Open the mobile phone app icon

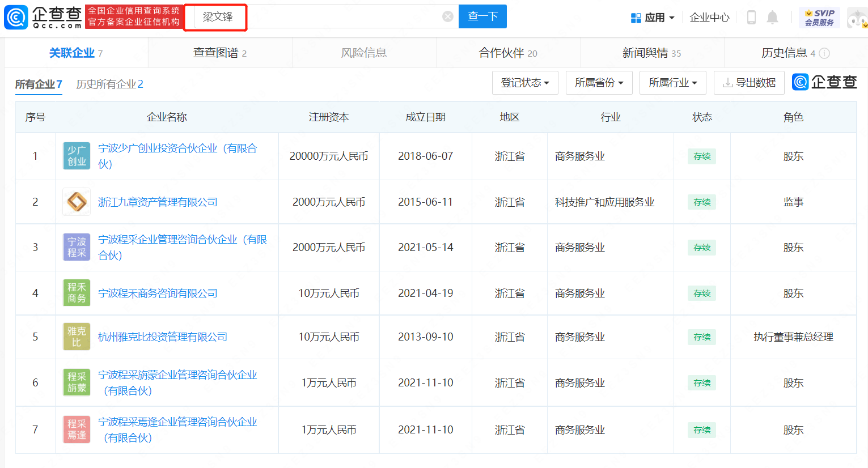pyautogui.click(x=751, y=18)
